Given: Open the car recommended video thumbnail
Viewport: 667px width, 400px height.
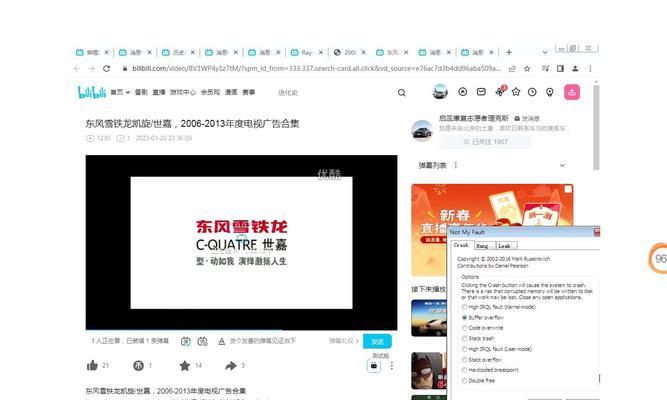Looking at the screenshot, I should click(x=429, y=318).
